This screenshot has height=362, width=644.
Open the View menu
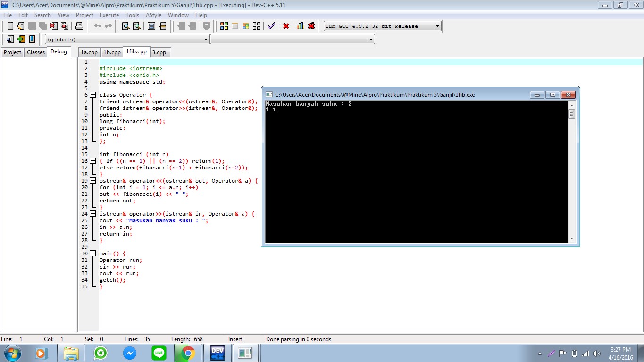63,15
